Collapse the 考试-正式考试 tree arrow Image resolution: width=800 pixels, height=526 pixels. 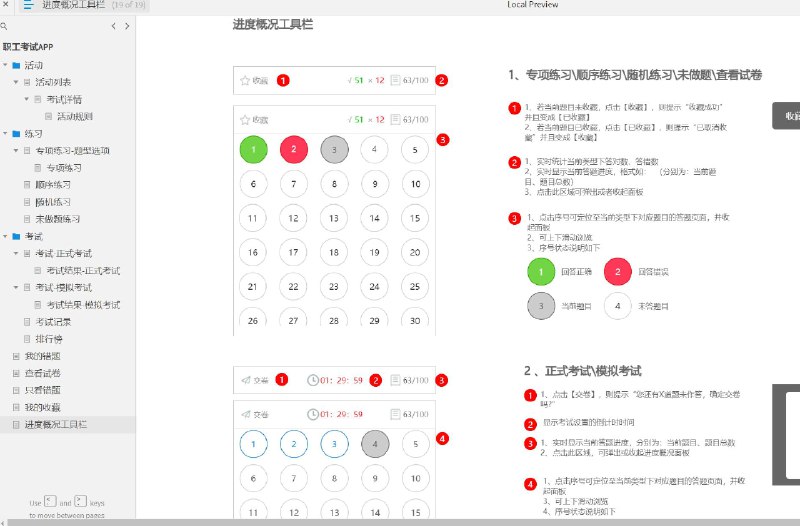tap(16, 254)
